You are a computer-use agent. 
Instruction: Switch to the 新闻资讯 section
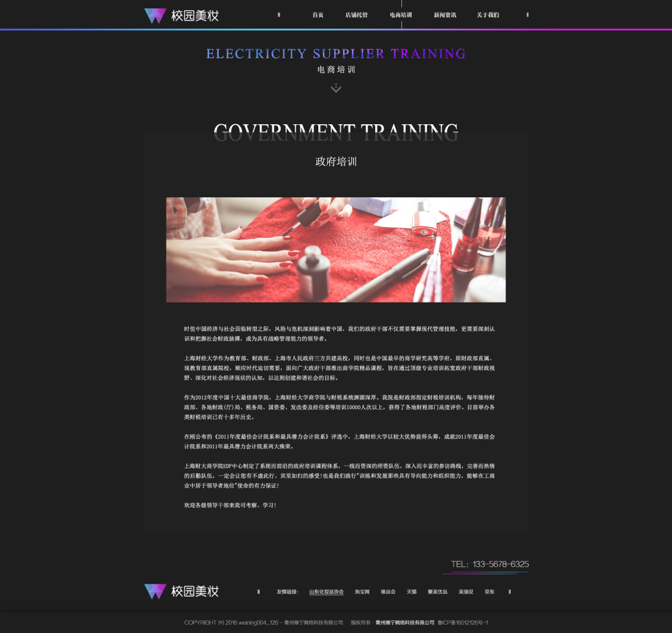click(x=445, y=15)
